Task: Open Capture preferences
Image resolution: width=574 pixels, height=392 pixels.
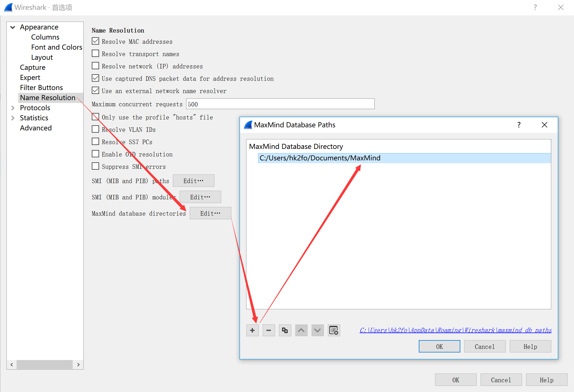Action: 33,67
